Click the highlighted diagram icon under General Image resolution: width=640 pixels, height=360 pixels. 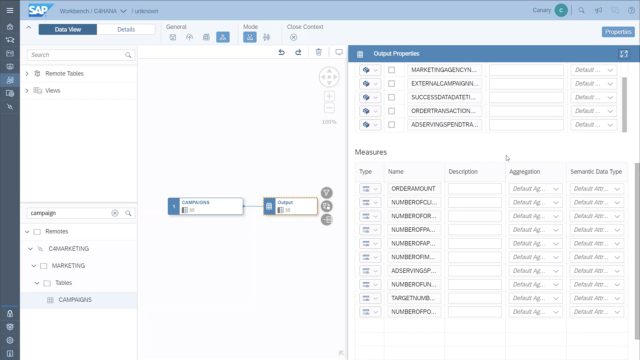(x=223, y=37)
